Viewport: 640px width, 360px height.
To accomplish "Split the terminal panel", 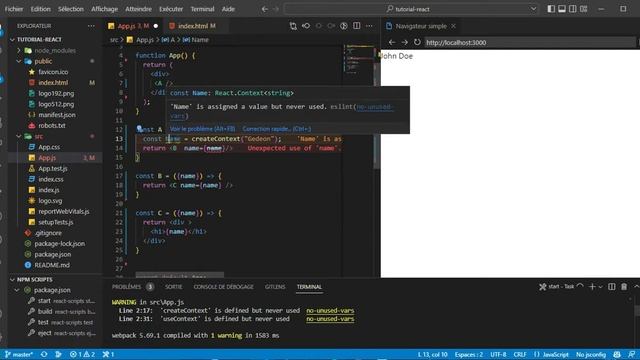I will (x=611, y=287).
